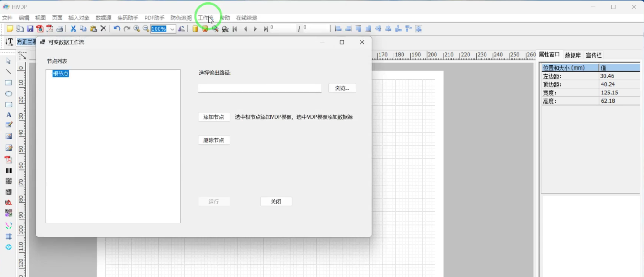Click the 浏览... button
Image resolution: width=644 pixels, height=277 pixels.
tap(342, 88)
